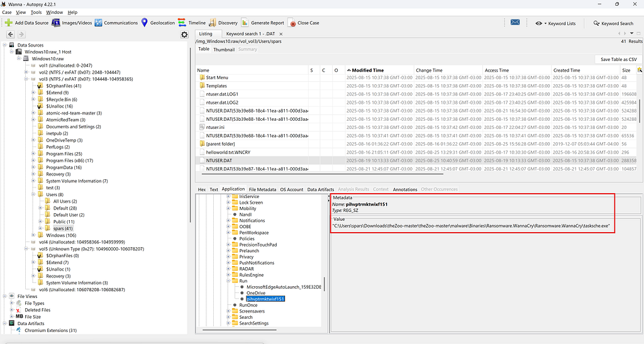Launch the Discovery tool

coord(223,23)
